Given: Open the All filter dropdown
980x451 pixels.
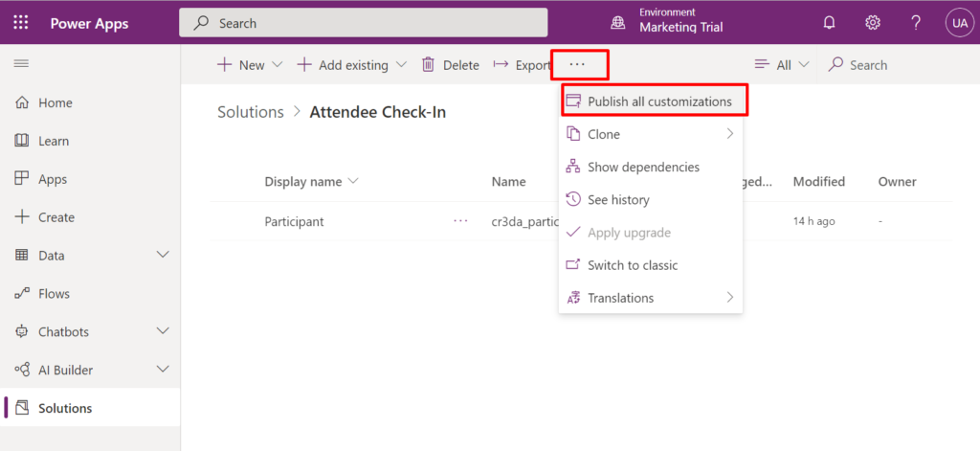Looking at the screenshot, I should click(782, 65).
